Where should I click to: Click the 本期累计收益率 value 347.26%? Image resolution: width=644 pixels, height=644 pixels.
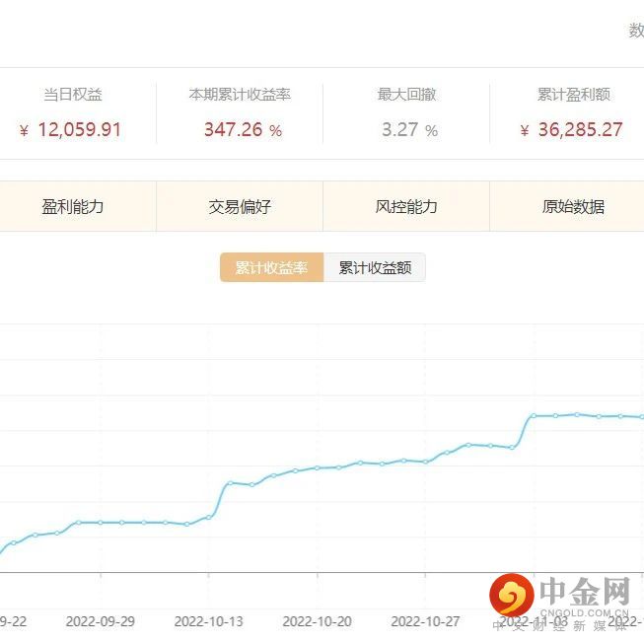243,130
